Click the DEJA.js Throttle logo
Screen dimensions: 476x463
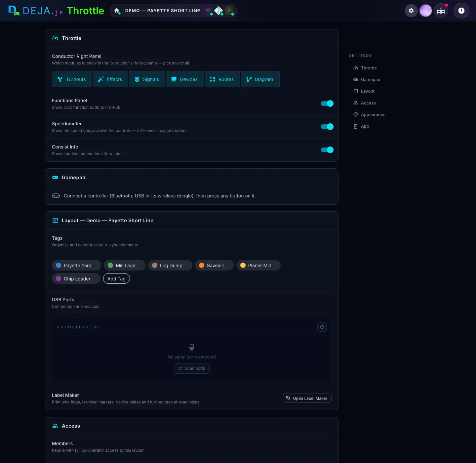pyautogui.click(x=56, y=11)
